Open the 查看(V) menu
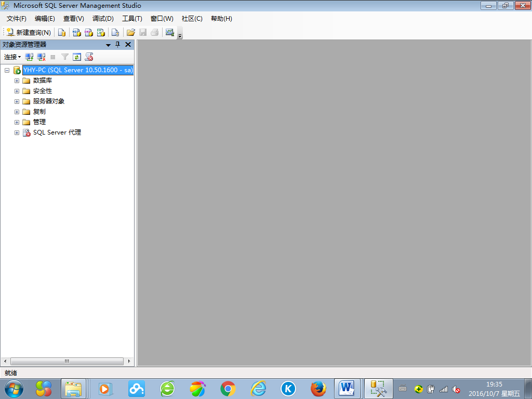 tap(74, 19)
